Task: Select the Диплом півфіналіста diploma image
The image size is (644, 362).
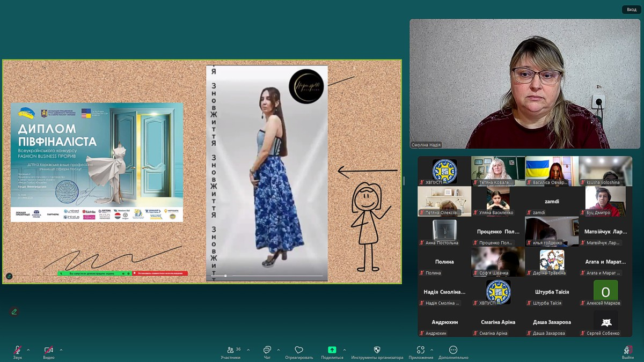Action: [97, 162]
